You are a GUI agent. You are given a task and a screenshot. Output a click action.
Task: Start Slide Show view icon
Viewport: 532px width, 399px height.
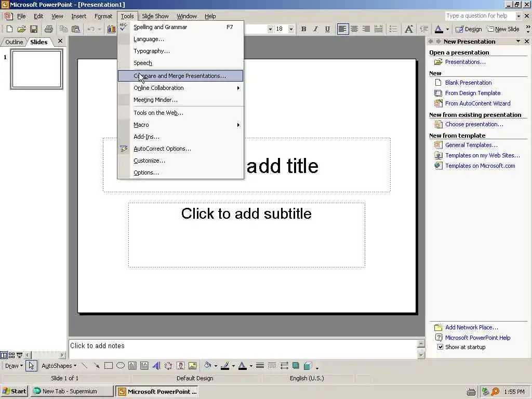pyautogui.click(x=19, y=355)
